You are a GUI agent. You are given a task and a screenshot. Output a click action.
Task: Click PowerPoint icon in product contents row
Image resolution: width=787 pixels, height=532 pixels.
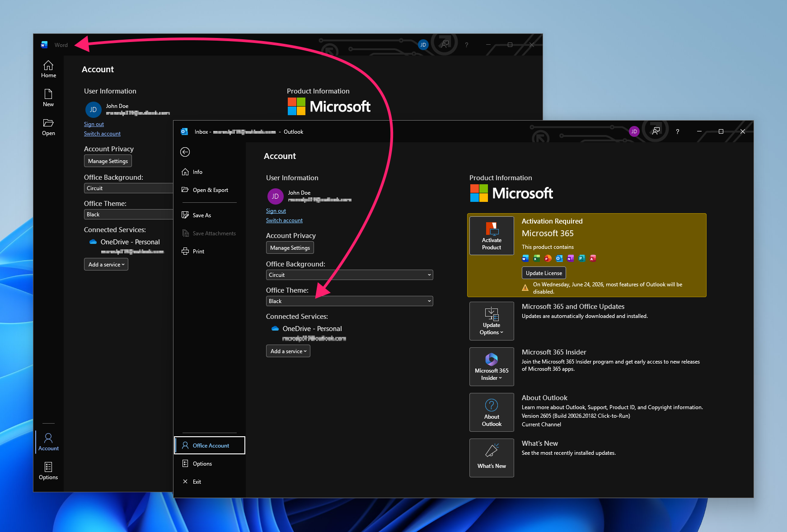(x=548, y=258)
